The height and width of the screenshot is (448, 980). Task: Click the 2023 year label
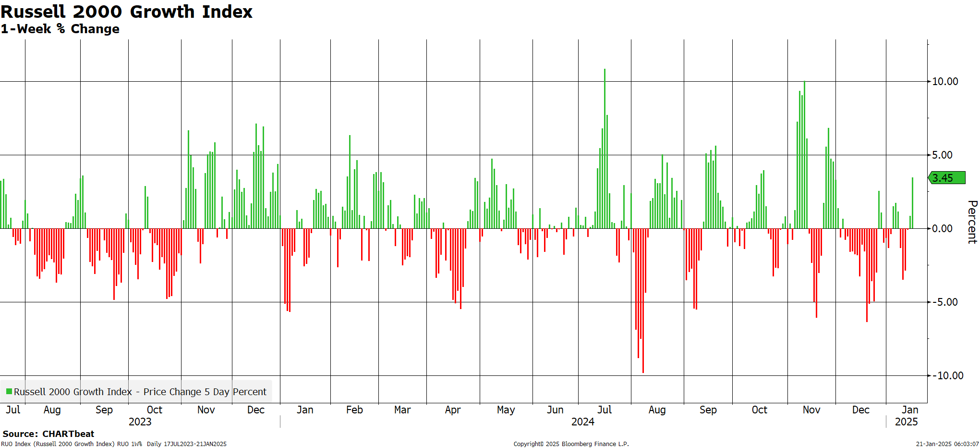(x=140, y=422)
